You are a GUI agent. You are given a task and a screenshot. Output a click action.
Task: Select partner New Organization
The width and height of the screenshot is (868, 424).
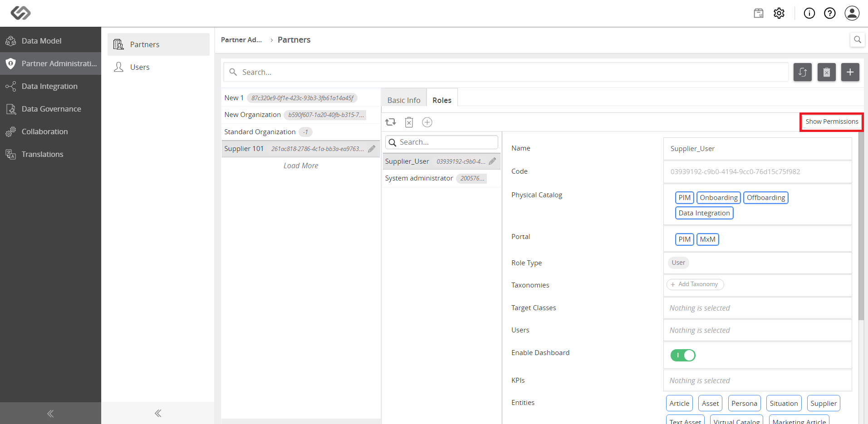pos(300,115)
